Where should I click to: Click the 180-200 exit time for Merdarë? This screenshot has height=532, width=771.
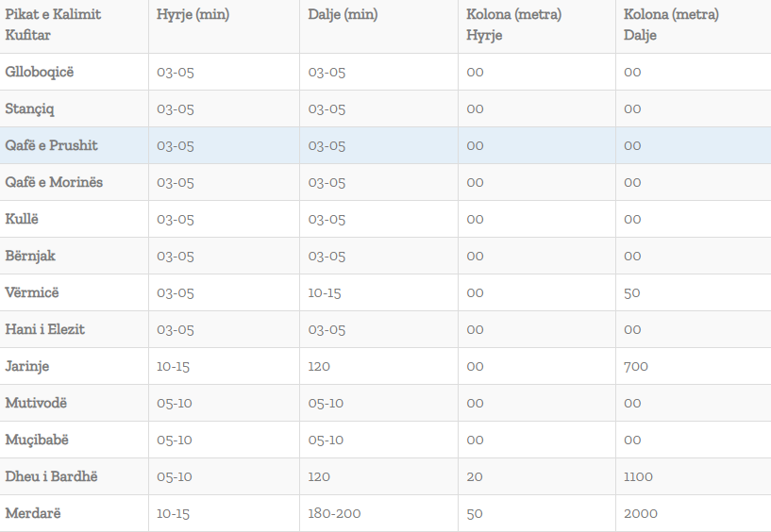pyautogui.click(x=334, y=513)
